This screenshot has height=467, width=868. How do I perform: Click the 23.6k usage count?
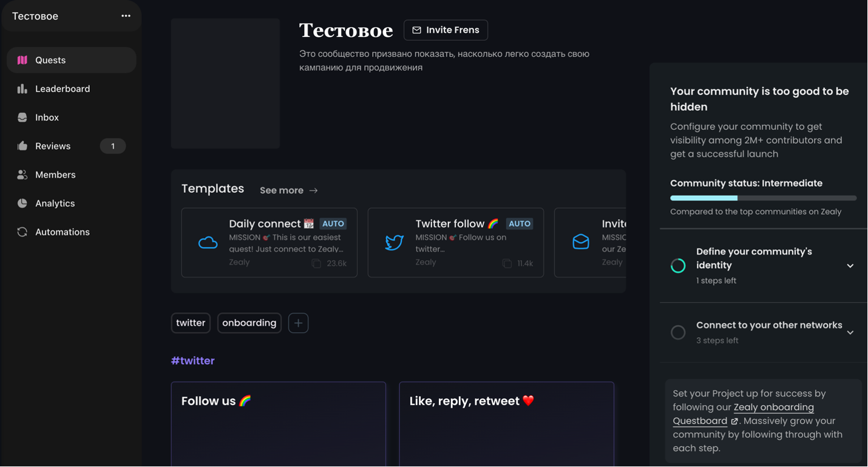337,263
